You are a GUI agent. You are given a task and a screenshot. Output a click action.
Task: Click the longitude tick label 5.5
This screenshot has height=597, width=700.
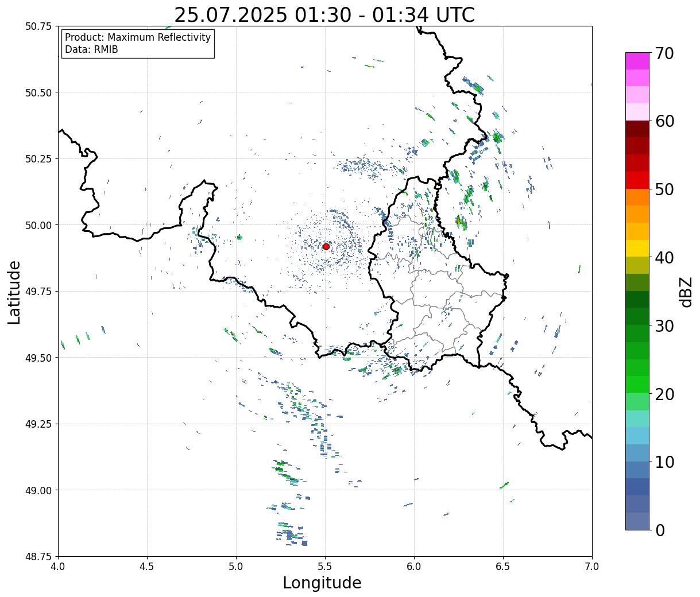click(325, 567)
